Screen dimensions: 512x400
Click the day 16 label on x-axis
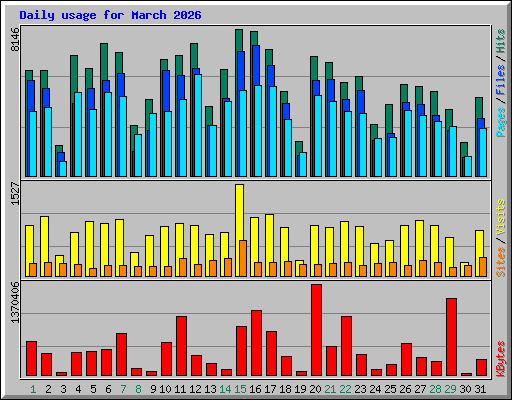pos(255,389)
